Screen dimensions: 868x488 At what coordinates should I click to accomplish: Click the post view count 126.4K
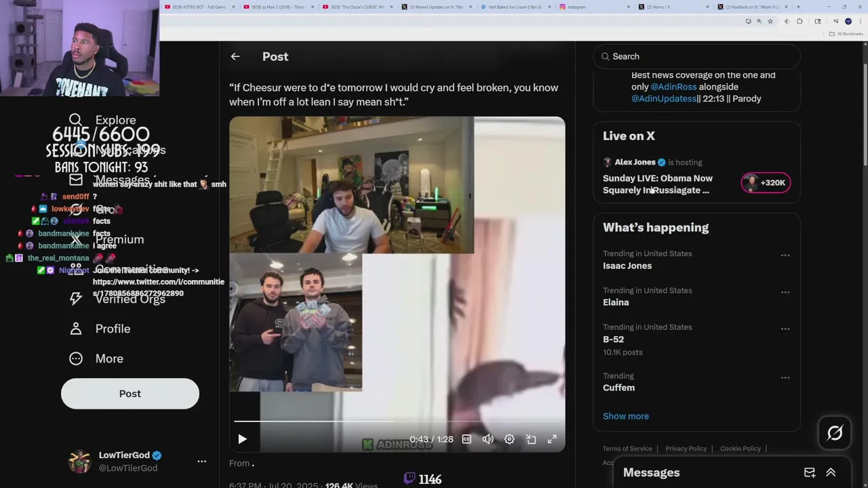coord(339,485)
